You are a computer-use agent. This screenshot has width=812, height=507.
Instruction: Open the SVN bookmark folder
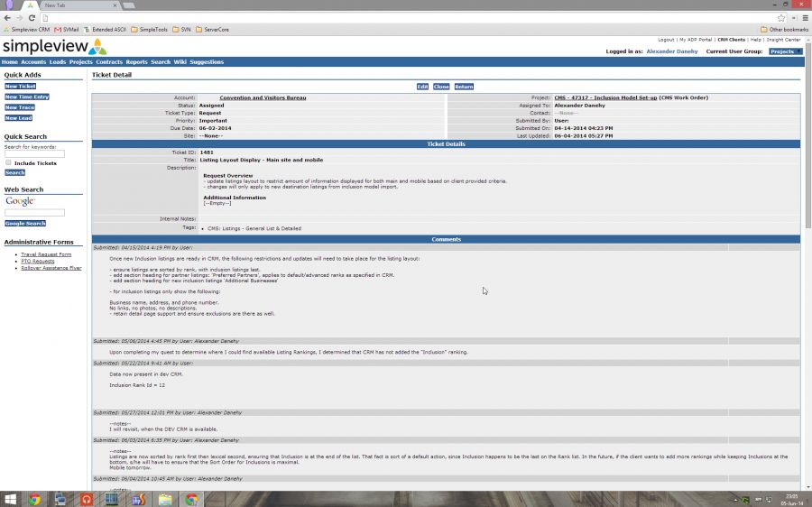[181, 30]
